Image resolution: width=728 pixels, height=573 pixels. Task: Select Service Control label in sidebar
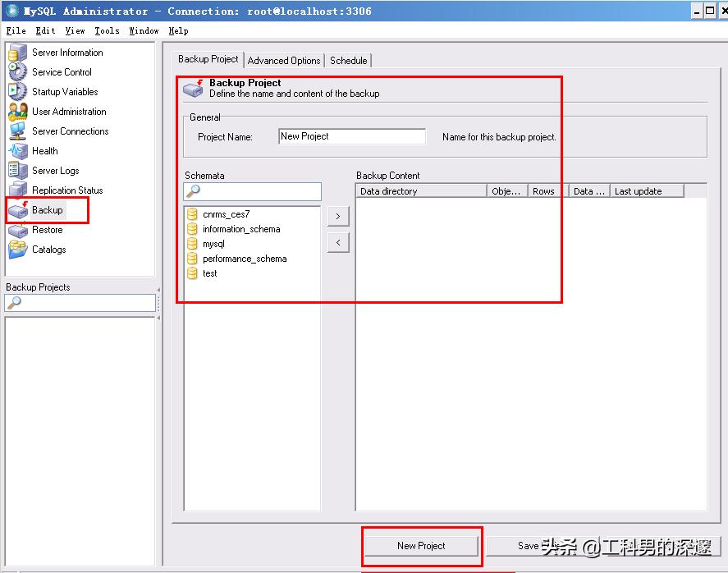point(62,72)
